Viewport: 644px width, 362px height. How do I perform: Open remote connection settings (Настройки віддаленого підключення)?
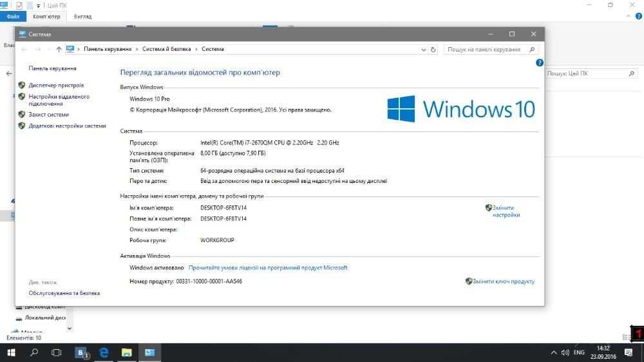(x=59, y=100)
